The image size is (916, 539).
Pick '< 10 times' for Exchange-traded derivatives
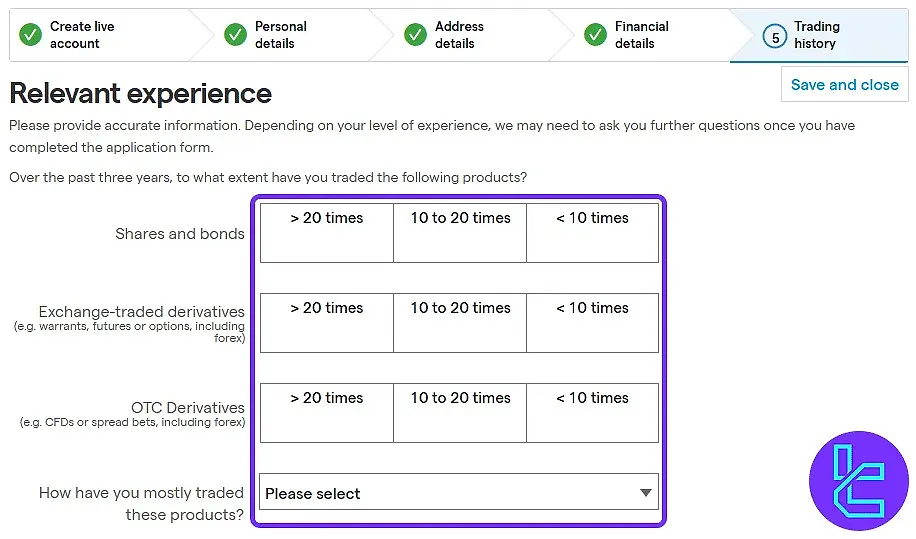(x=592, y=323)
